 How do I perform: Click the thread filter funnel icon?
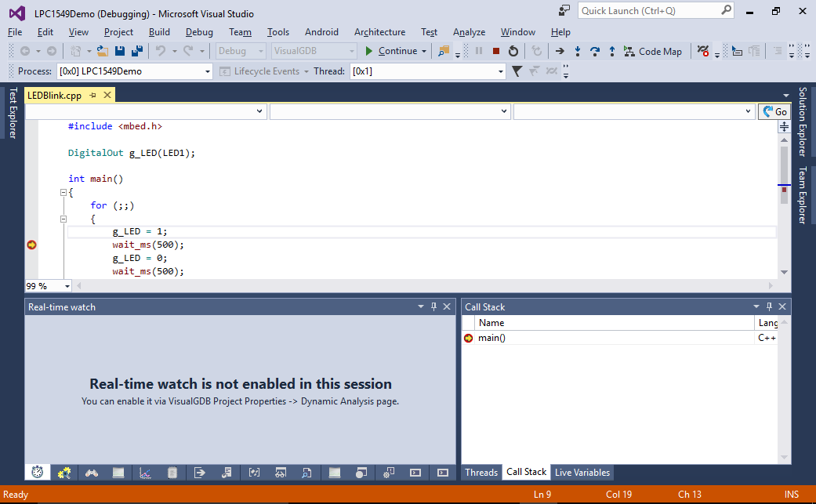517,71
